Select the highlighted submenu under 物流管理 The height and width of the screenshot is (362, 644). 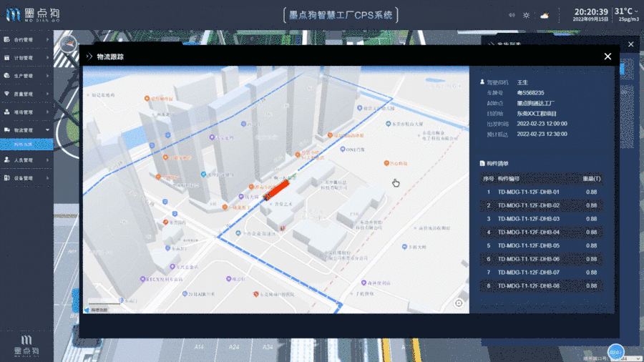[x=24, y=145]
